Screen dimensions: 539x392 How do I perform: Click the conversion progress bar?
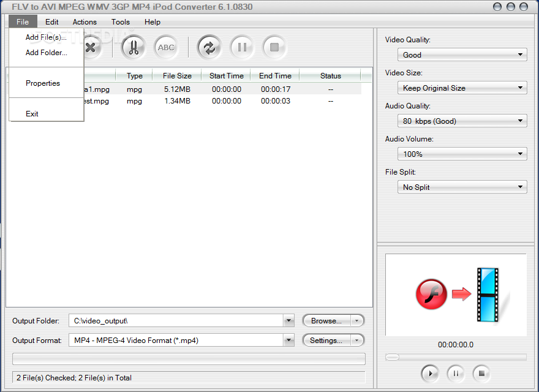(x=189, y=359)
